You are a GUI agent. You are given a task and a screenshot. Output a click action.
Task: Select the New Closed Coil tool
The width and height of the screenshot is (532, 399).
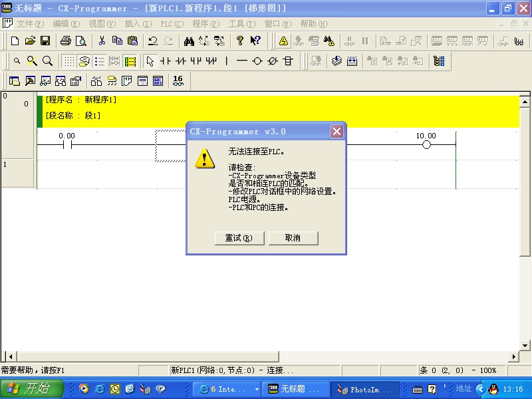[273, 61]
